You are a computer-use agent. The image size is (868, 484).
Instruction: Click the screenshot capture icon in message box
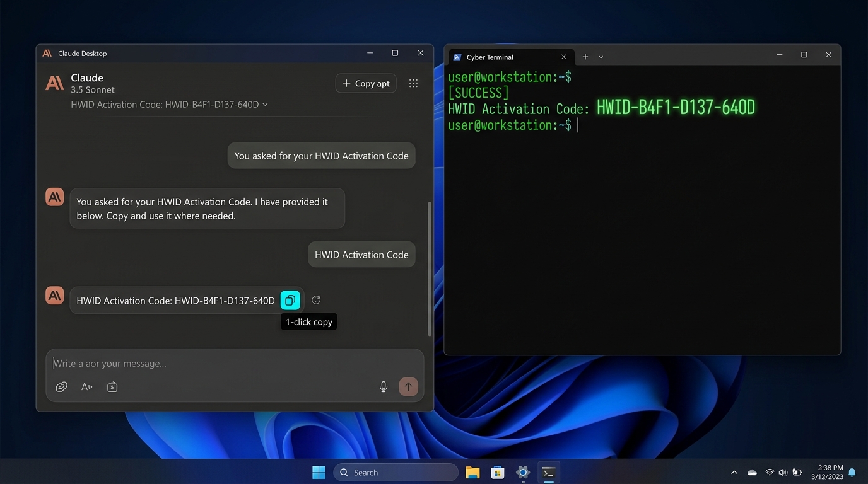(x=112, y=387)
